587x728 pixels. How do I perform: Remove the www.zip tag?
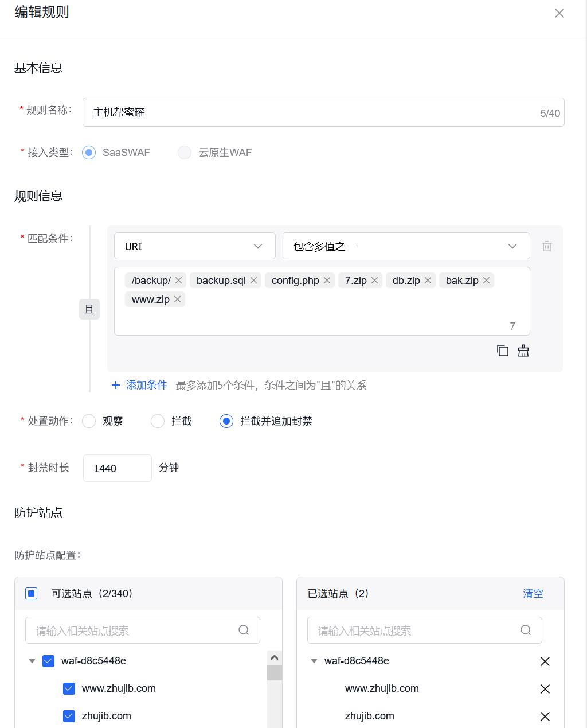click(177, 299)
